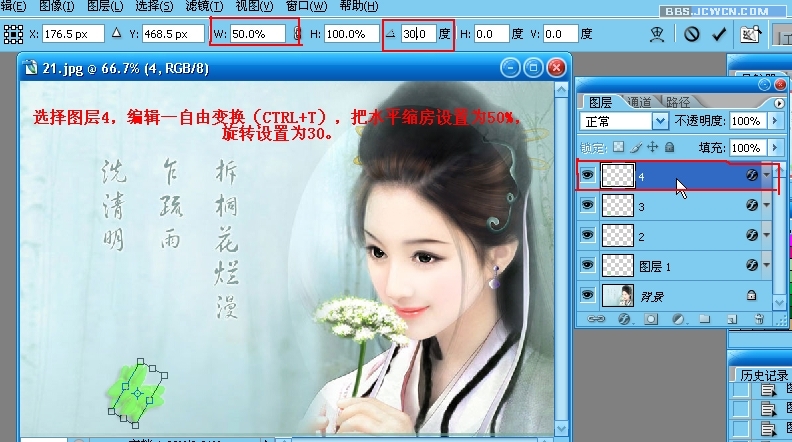This screenshot has width=792, height=442.
Task: Click layer 3 style effects icon
Action: pos(752,205)
